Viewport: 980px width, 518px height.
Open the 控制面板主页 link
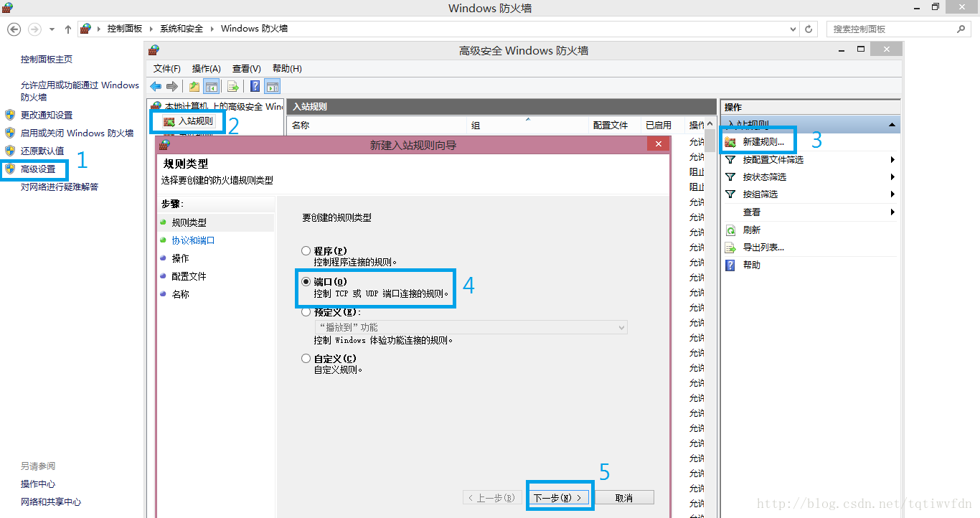point(47,60)
